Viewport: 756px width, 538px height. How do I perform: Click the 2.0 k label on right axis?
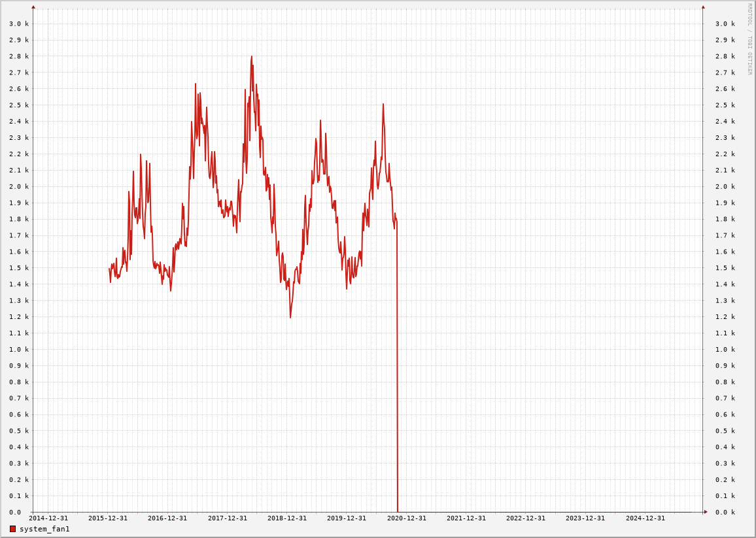[x=725, y=187]
